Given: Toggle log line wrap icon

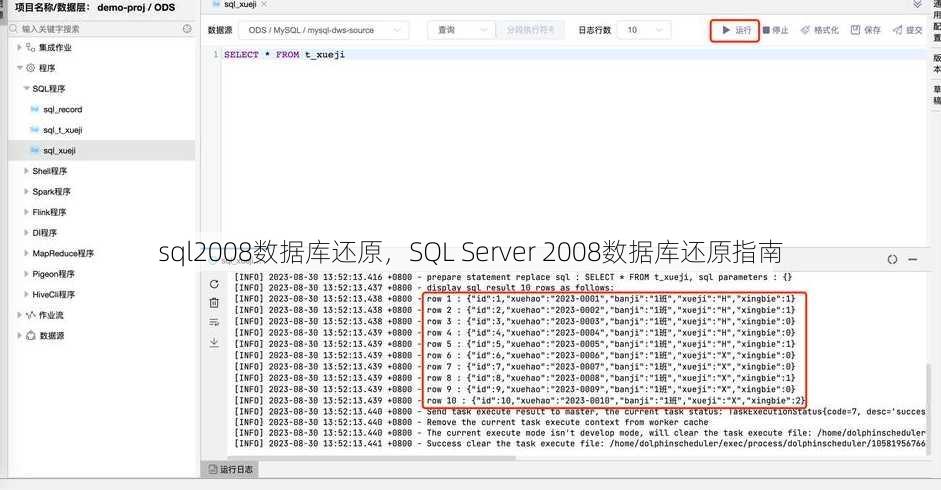Looking at the screenshot, I should click(214, 322).
